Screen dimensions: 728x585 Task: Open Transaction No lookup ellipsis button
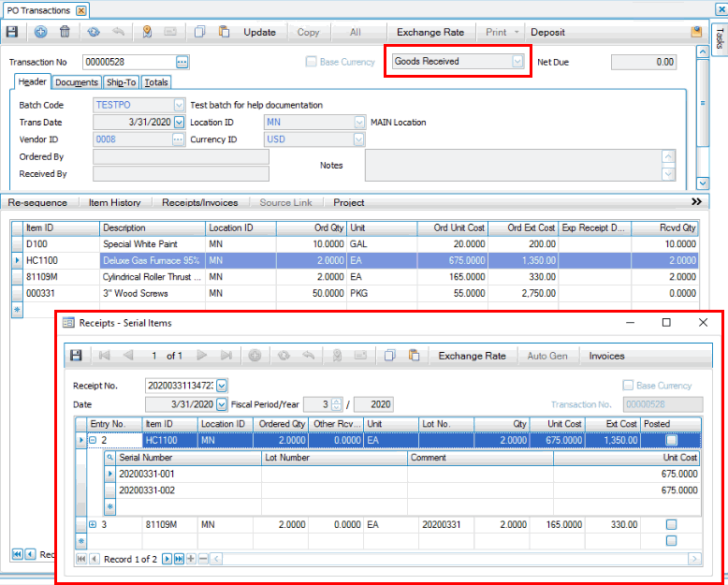pos(182,62)
